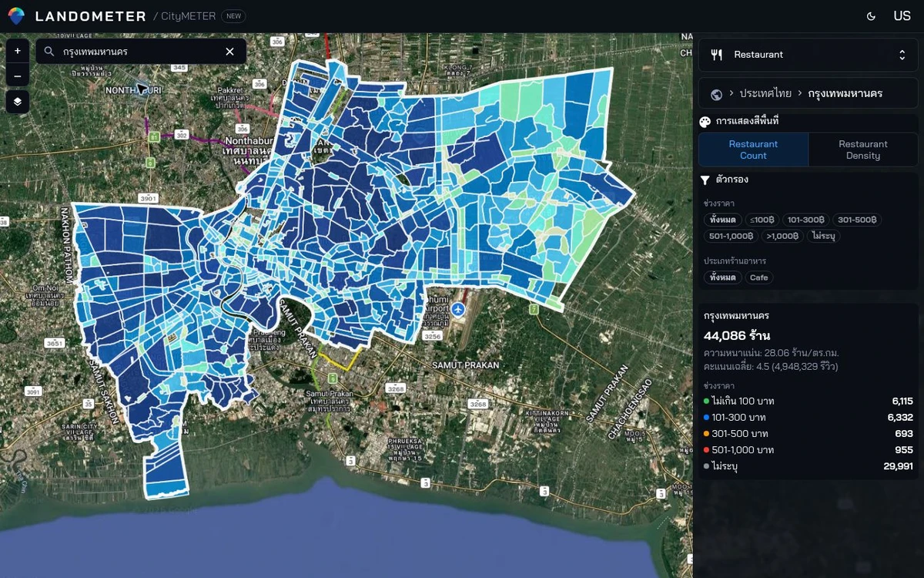Click the 29,991 ไม่ระบุ count value

click(x=898, y=466)
